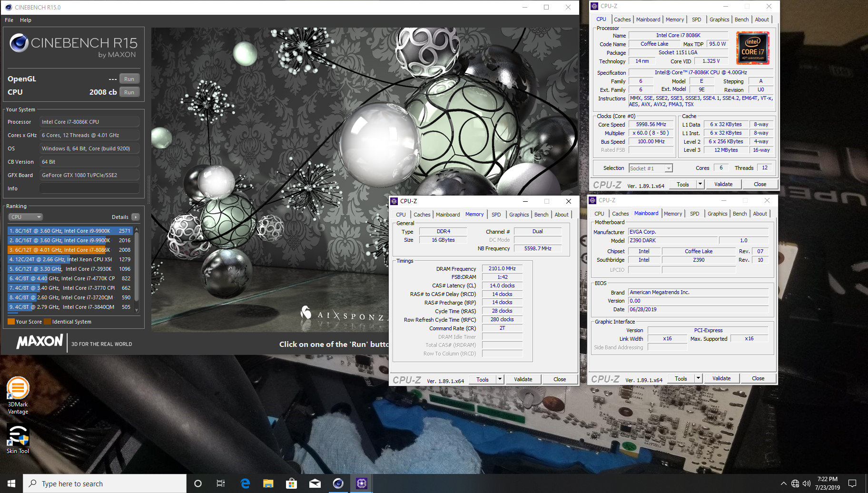The height and width of the screenshot is (493, 868).
Task: Open network status tray icon
Action: pyautogui.click(x=795, y=483)
